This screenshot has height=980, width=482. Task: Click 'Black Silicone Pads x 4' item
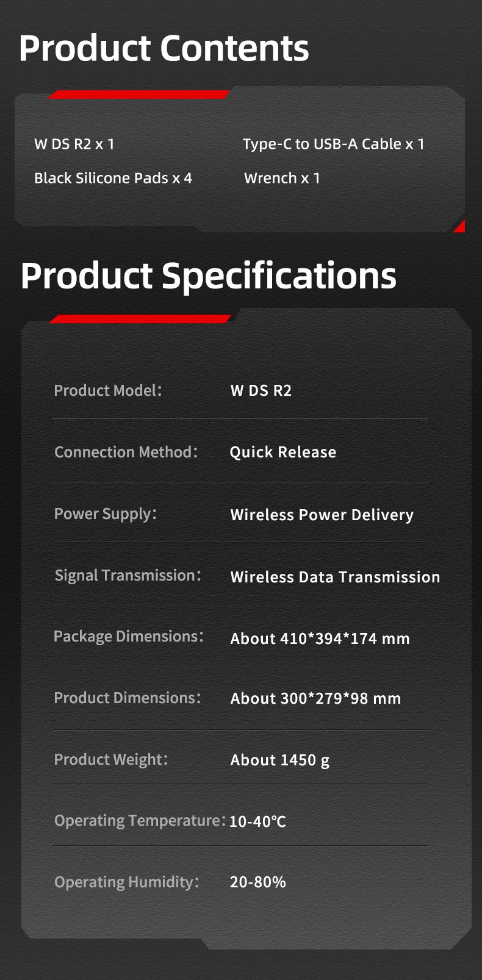tap(113, 178)
